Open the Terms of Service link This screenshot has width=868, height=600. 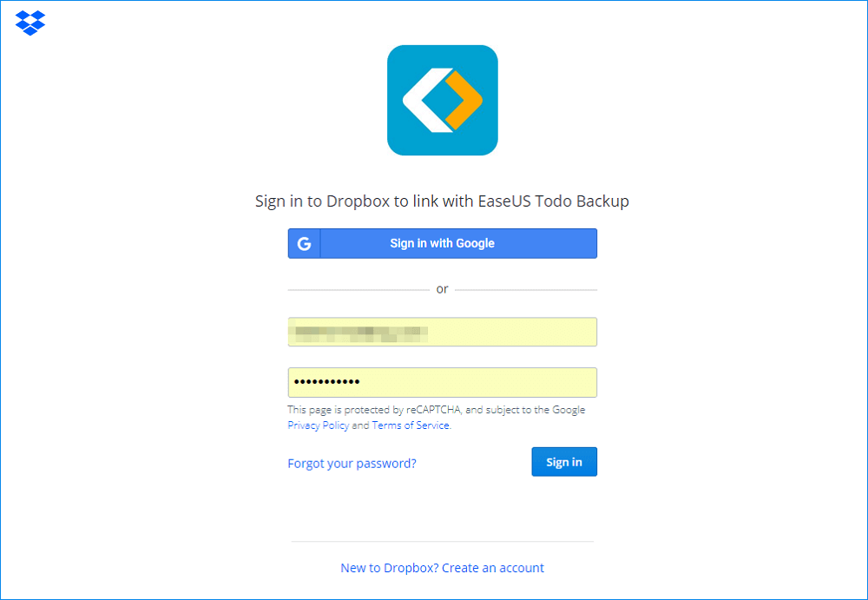tap(411, 425)
